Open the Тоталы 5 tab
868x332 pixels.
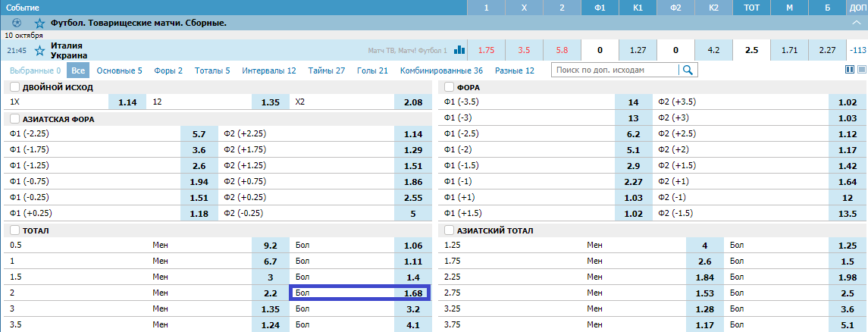click(212, 70)
